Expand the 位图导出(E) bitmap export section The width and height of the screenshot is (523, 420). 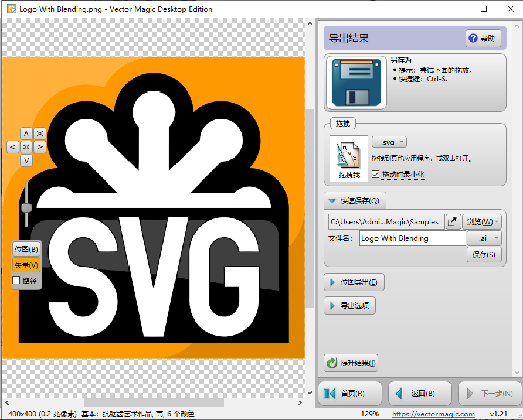354,282
